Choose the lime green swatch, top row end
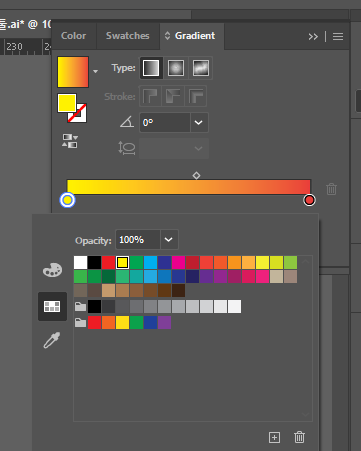361x451 pixels. tap(290, 263)
